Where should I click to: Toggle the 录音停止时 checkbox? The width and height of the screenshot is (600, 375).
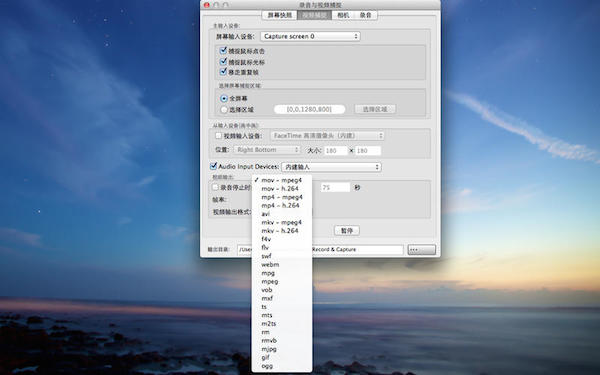coord(215,187)
